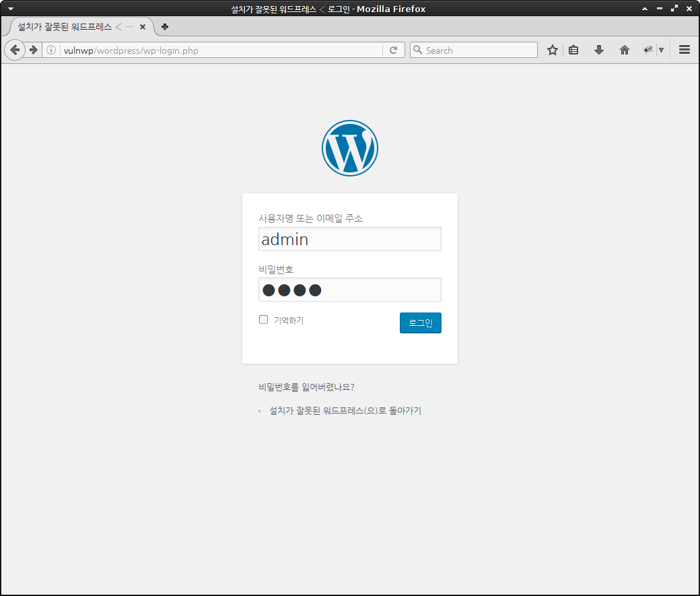This screenshot has height=596, width=700.
Task: Shade window with title bar up arrow
Action: [x=645, y=9]
